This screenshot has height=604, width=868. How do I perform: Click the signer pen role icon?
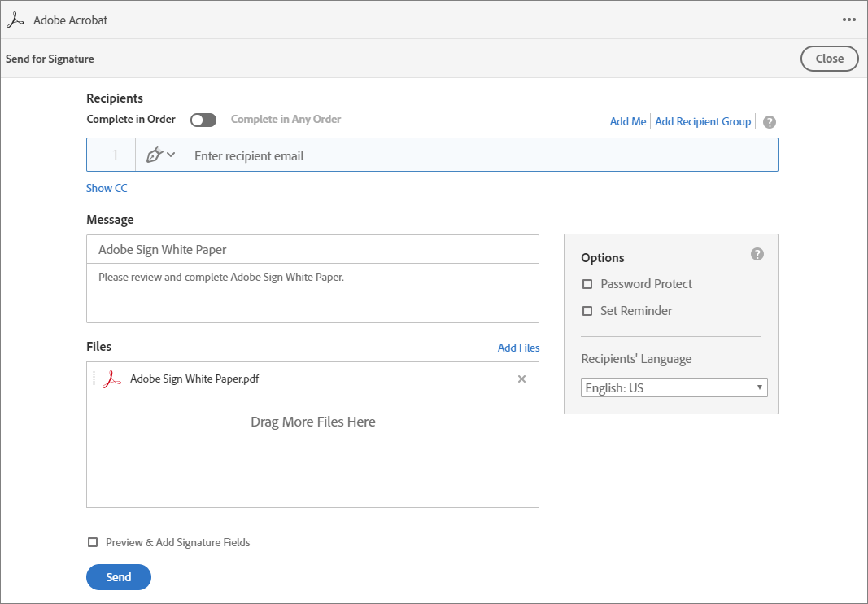tap(155, 155)
